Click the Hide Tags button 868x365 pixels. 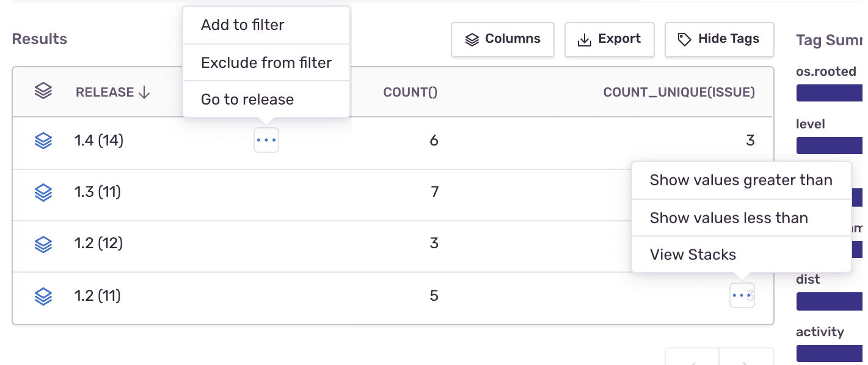pos(720,39)
